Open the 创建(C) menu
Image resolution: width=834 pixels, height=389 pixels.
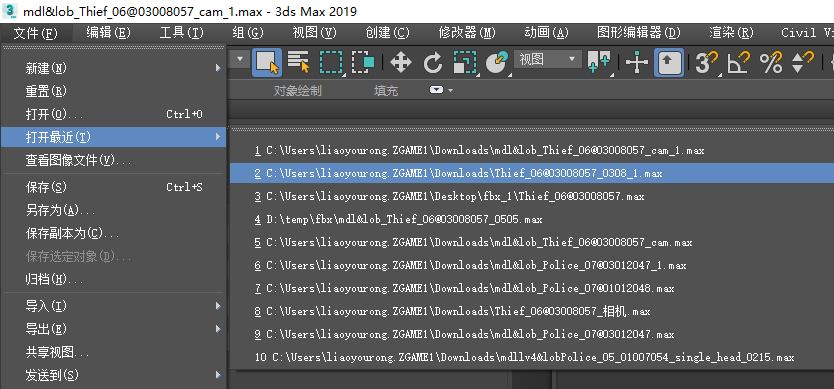(x=387, y=33)
